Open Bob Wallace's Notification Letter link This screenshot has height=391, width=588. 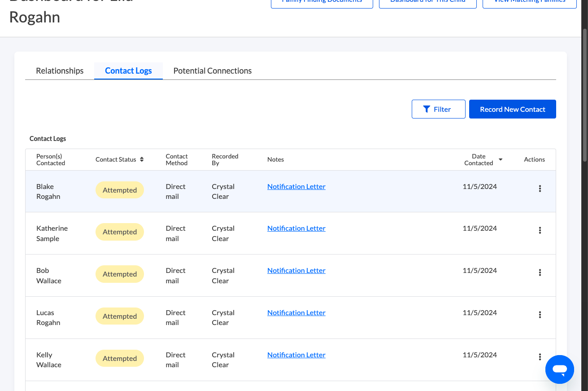point(296,271)
